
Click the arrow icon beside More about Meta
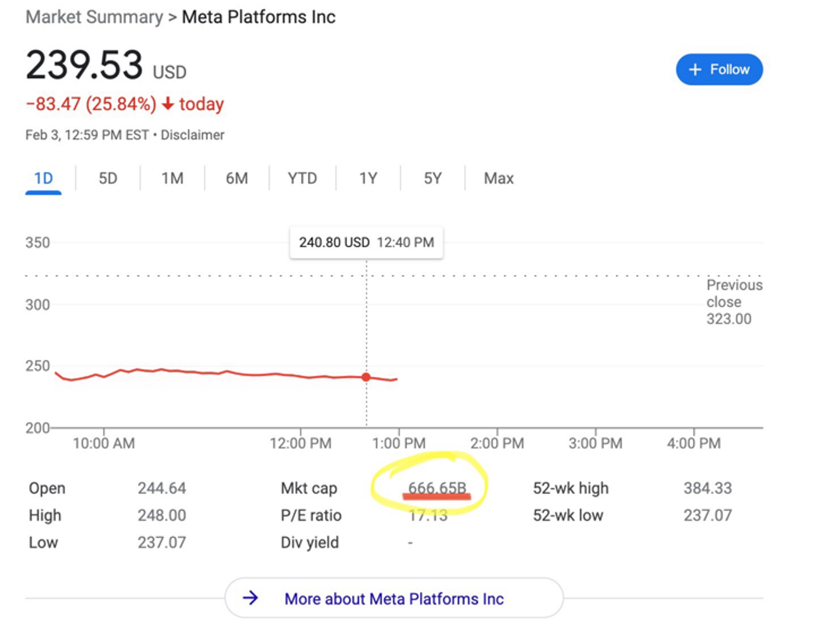click(x=251, y=598)
